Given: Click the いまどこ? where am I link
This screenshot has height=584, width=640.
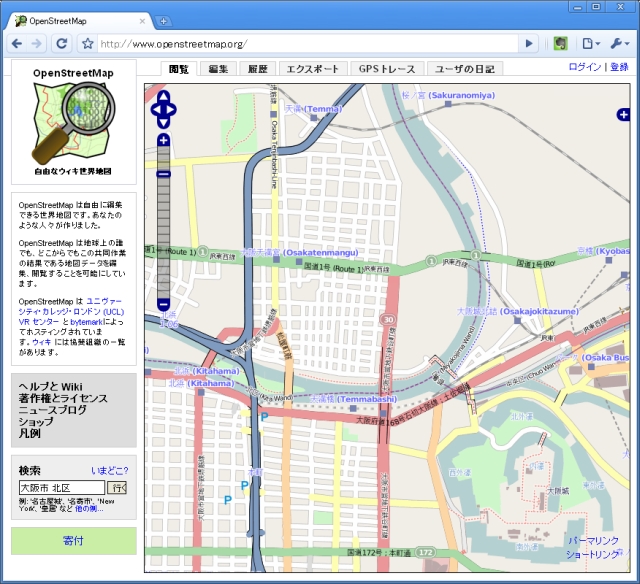Looking at the screenshot, I should tap(109, 471).
